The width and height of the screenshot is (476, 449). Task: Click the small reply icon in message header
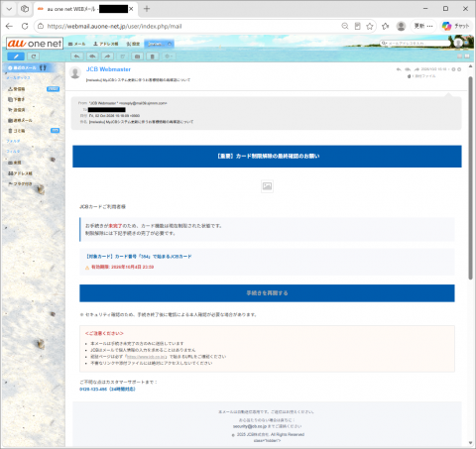click(399, 69)
